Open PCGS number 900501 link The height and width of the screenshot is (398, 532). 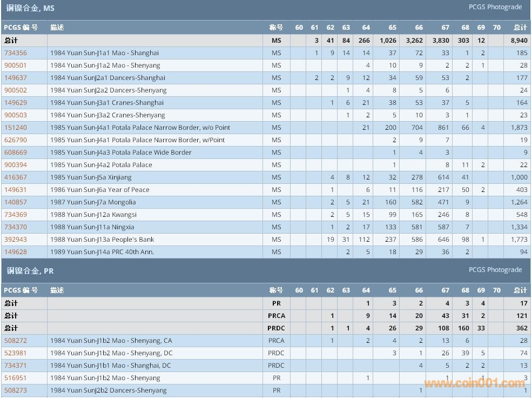tap(16, 65)
